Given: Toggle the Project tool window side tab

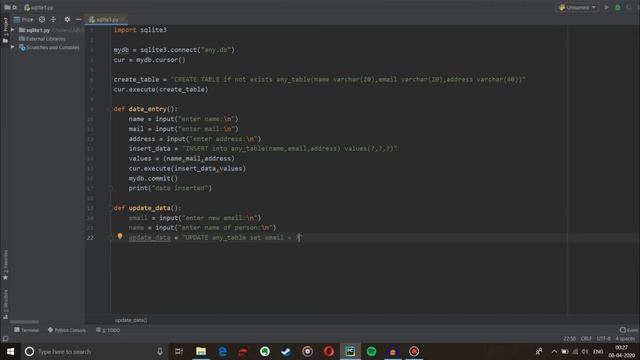Looking at the screenshot, I should (x=5, y=30).
